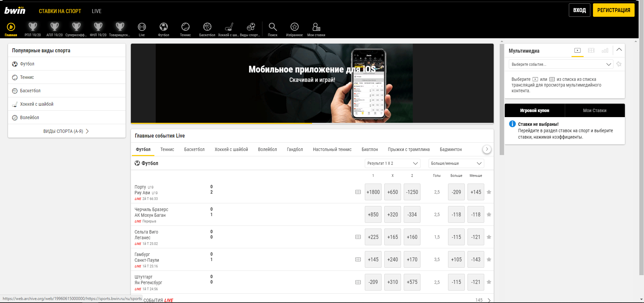644x303 pixels.
Task: Open pitch animation for Порту U19 match
Action: tap(358, 192)
